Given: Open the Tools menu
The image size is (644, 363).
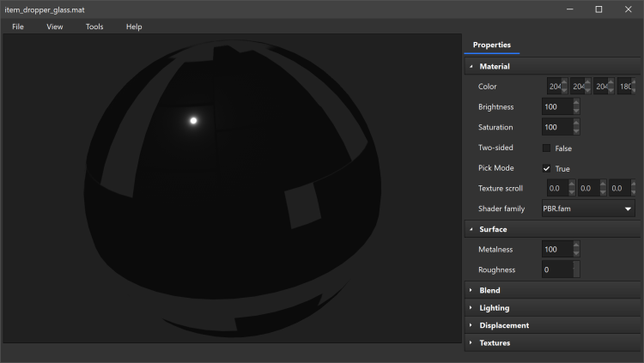Looking at the screenshot, I should click(x=94, y=27).
